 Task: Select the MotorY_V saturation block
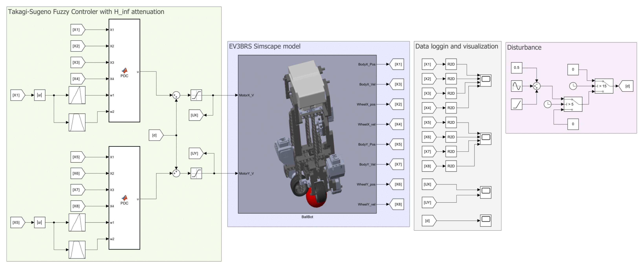tap(196, 173)
